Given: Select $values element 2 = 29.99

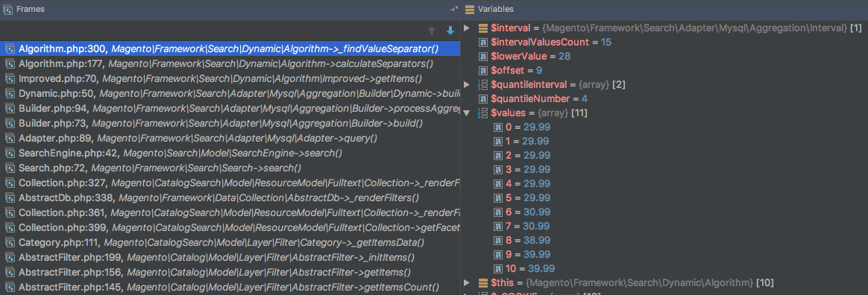Looking at the screenshot, I should [664, 156].
